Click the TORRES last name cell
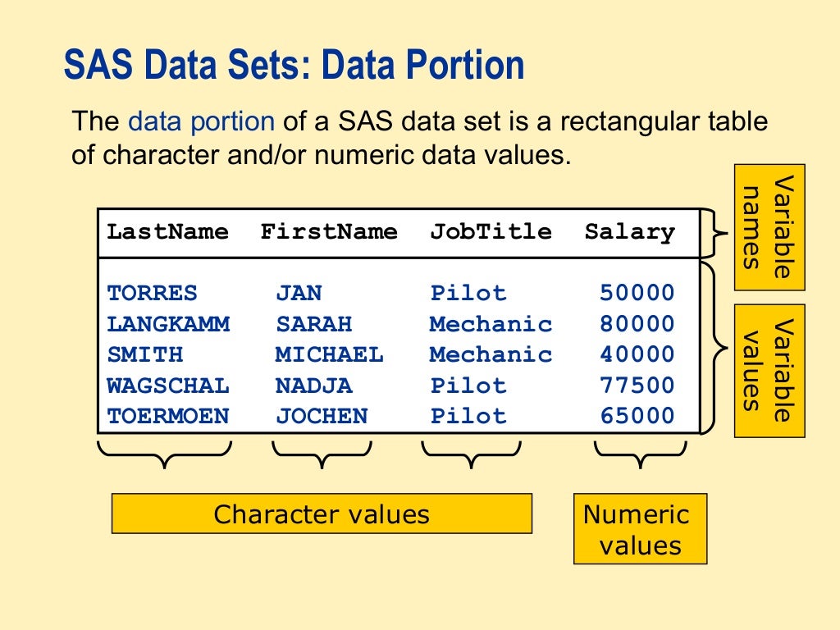 point(153,293)
